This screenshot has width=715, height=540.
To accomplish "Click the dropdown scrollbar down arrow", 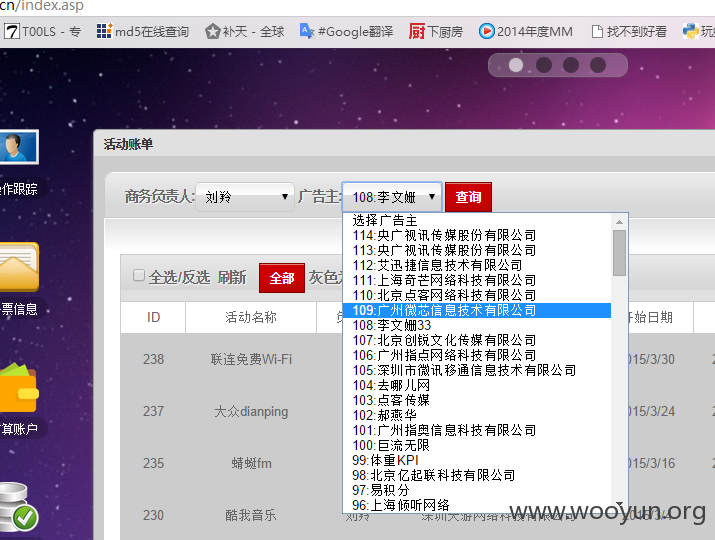I will (619, 504).
